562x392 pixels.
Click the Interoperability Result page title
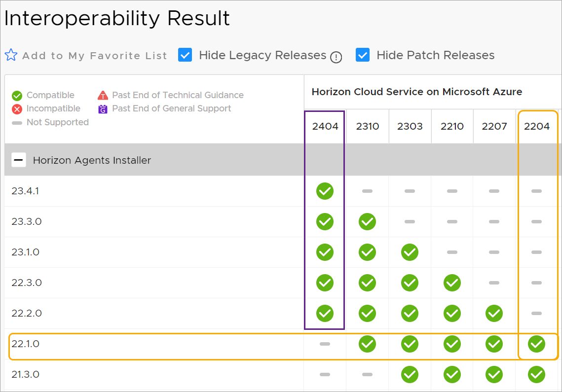[117, 18]
